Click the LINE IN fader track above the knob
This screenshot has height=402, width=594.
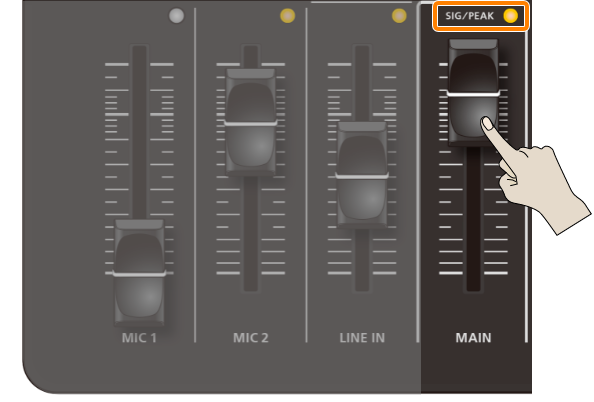click(x=362, y=83)
